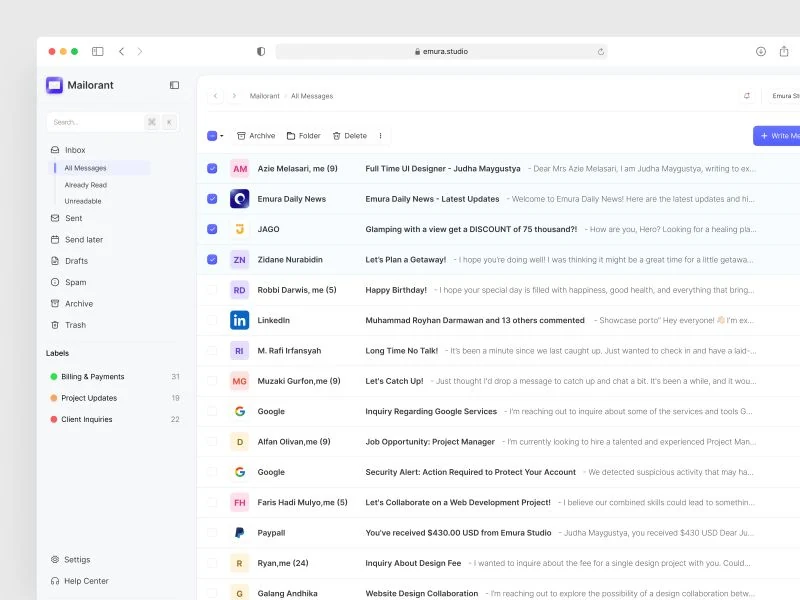The image size is (800, 600).
Task: Click the RD avatar of Robbi Darwis
Action: point(239,290)
